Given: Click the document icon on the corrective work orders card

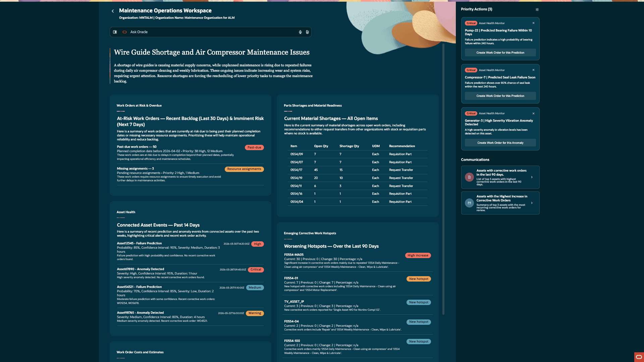Looking at the screenshot, I should coord(469,177).
